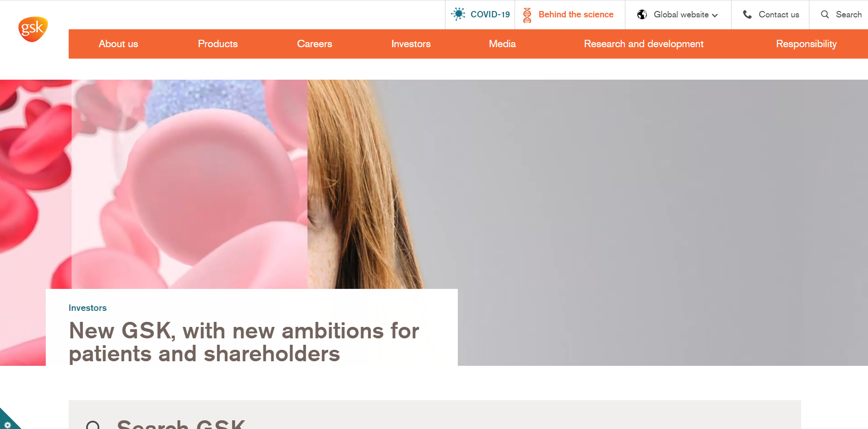Select the Responsibility menu item
Screen dimensions: 868x429
806,44
